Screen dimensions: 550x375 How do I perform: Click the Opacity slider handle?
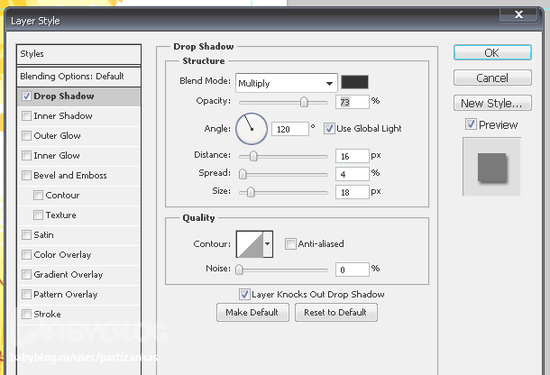304,102
